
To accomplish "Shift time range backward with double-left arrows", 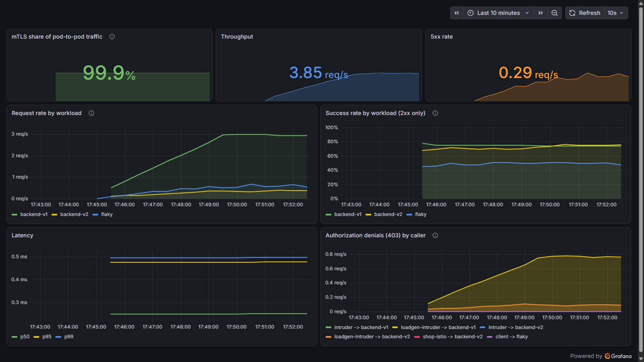I will coord(456,13).
